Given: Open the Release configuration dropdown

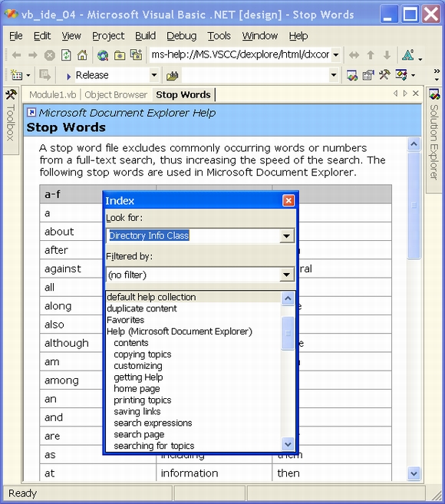Looking at the screenshot, I should tap(154, 75).
